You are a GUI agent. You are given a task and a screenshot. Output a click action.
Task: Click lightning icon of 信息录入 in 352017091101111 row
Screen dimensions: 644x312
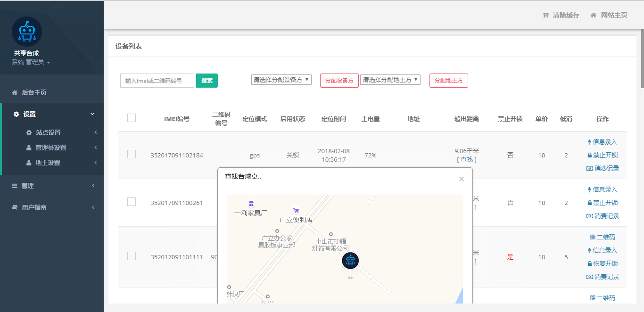pos(589,250)
